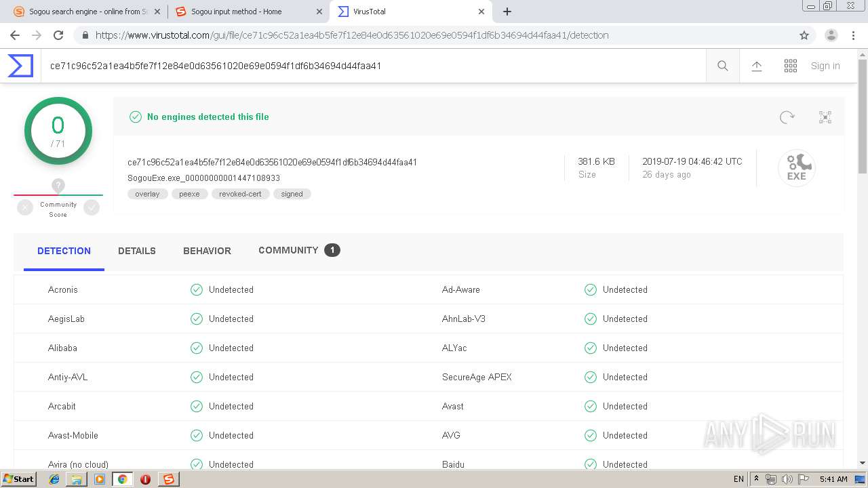Open the Chrome profile avatar icon
The height and width of the screenshot is (488, 868).
pyautogui.click(x=831, y=35)
